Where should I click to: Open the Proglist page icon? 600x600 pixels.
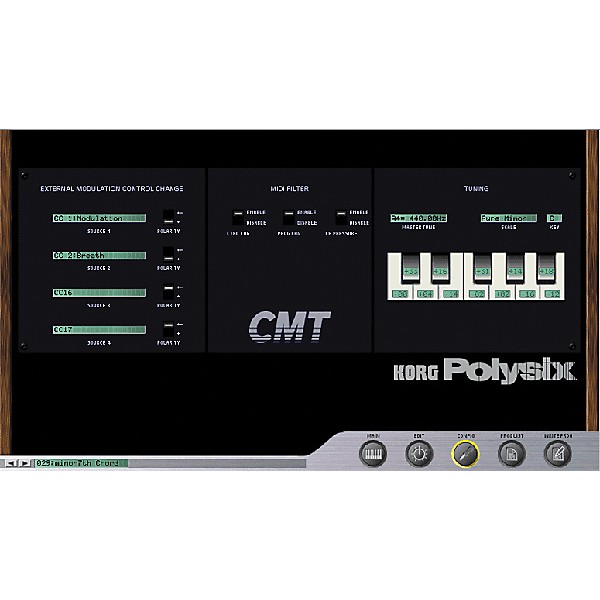tap(511, 454)
